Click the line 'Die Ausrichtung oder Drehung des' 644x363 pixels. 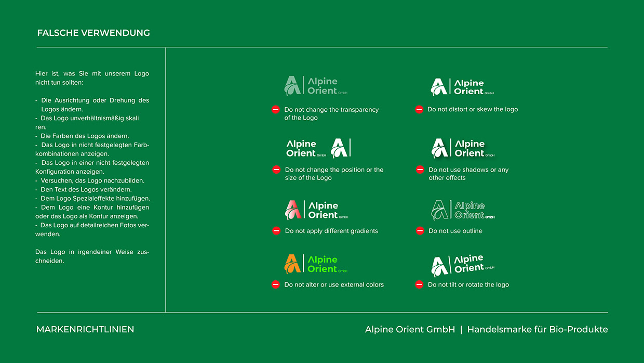point(92,100)
